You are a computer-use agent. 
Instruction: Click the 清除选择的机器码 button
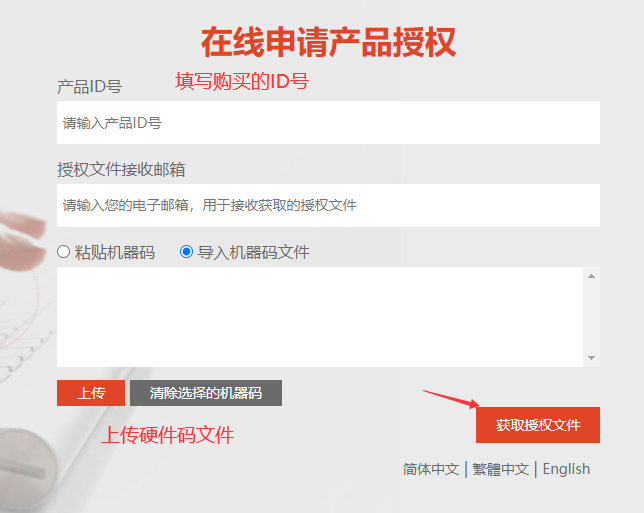pyautogui.click(x=205, y=393)
